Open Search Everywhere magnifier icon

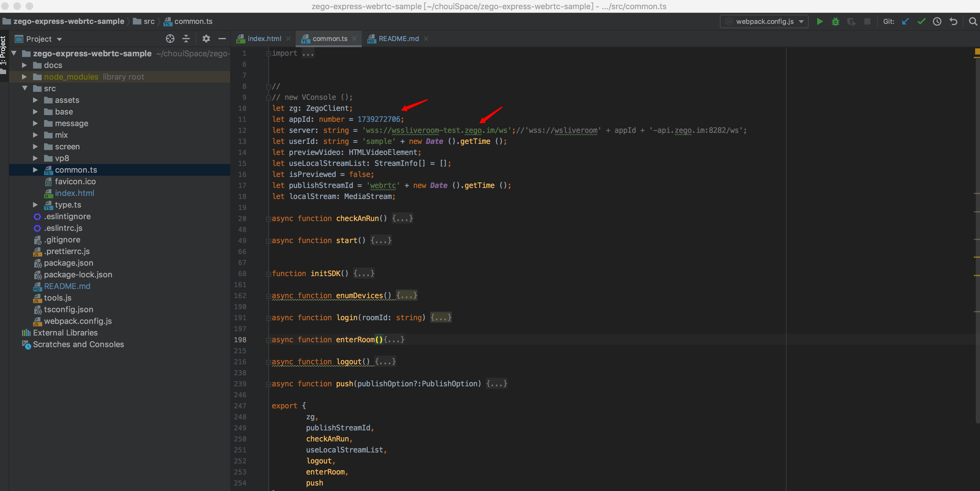pyautogui.click(x=973, y=22)
